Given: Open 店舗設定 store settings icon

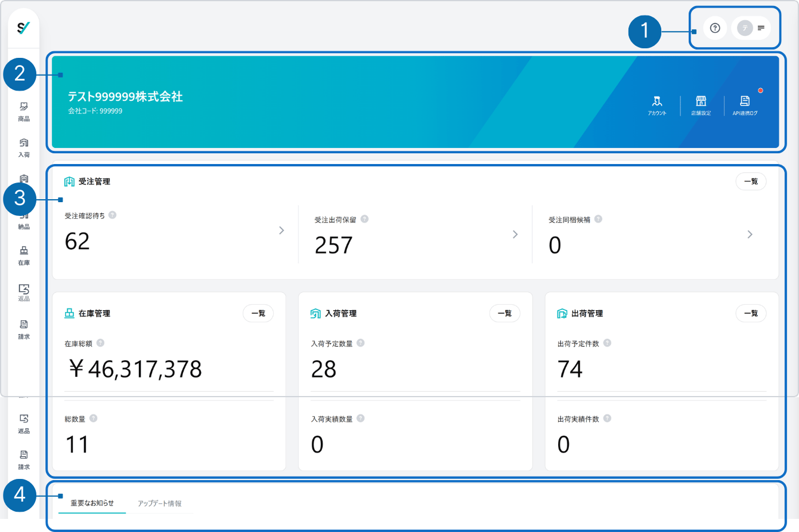Looking at the screenshot, I should (701, 105).
